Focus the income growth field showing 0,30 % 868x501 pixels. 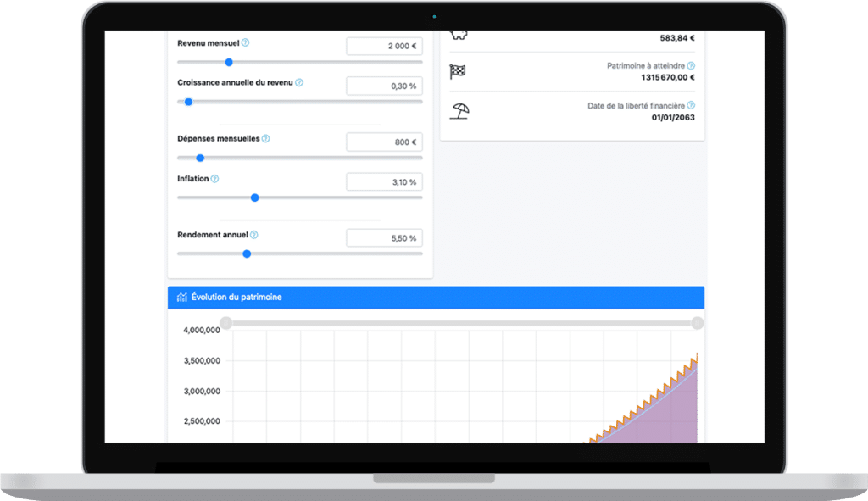coord(384,86)
